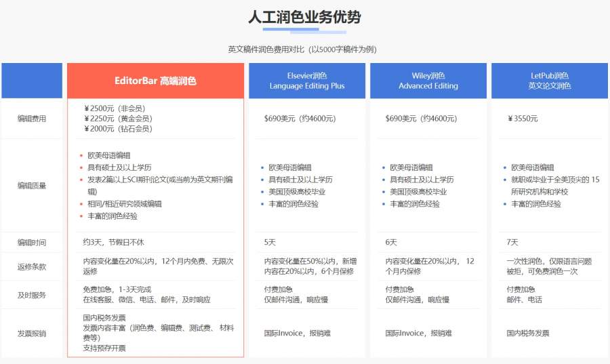
Task: Click Elsevier bullet 欧美母语编辑
Action: point(290,167)
